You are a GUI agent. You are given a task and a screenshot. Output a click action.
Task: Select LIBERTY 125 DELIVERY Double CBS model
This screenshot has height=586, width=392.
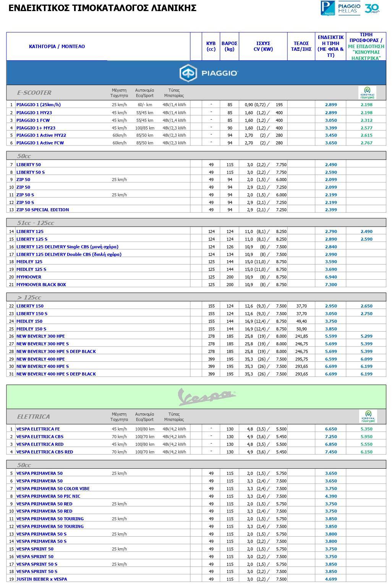point(69,254)
